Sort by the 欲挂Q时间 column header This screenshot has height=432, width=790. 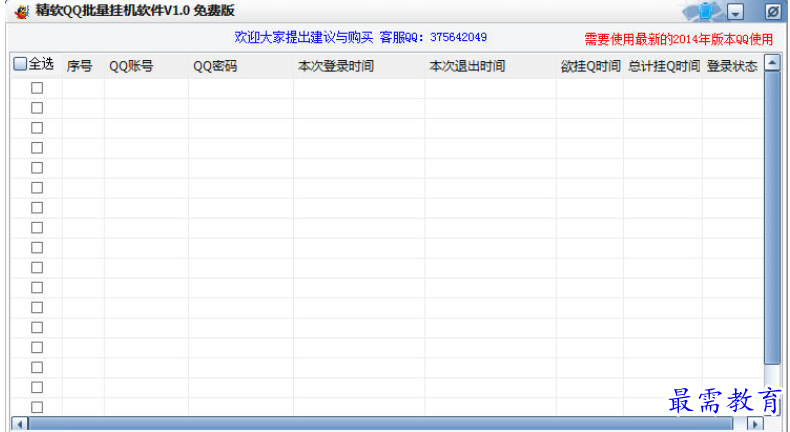click(x=589, y=66)
